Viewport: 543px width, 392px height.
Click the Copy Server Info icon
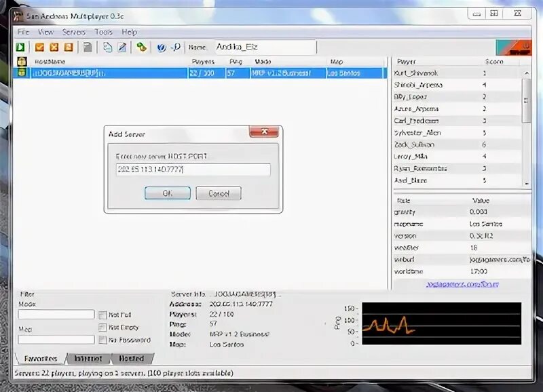coord(108,47)
